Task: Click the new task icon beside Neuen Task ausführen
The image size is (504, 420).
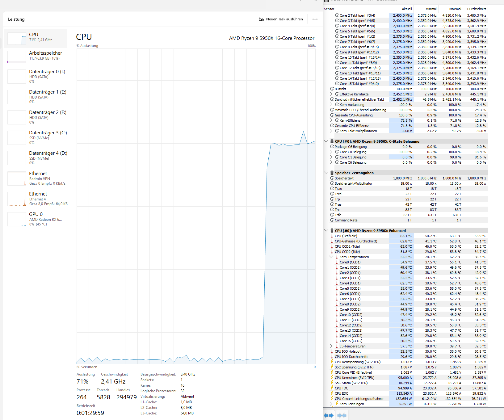Action: (261, 19)
